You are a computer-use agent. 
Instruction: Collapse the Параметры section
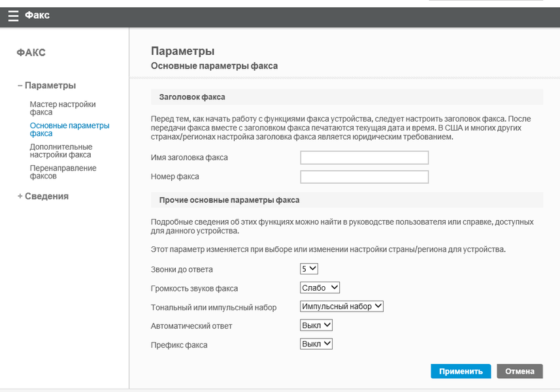coord(46,86)
